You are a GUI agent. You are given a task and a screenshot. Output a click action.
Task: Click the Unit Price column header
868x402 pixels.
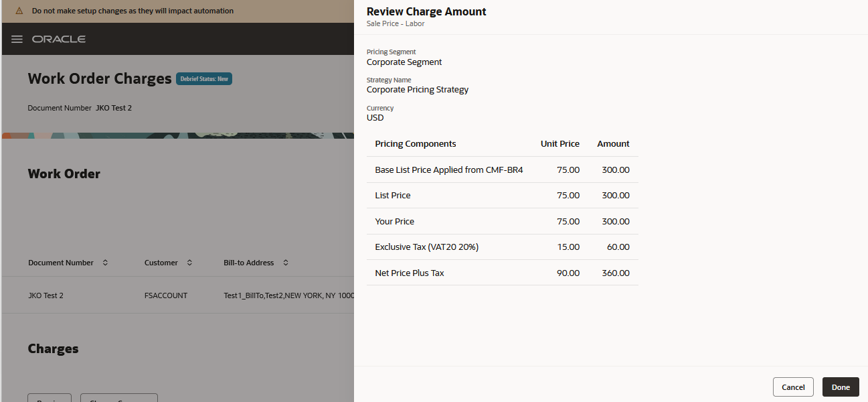[560, 144]
